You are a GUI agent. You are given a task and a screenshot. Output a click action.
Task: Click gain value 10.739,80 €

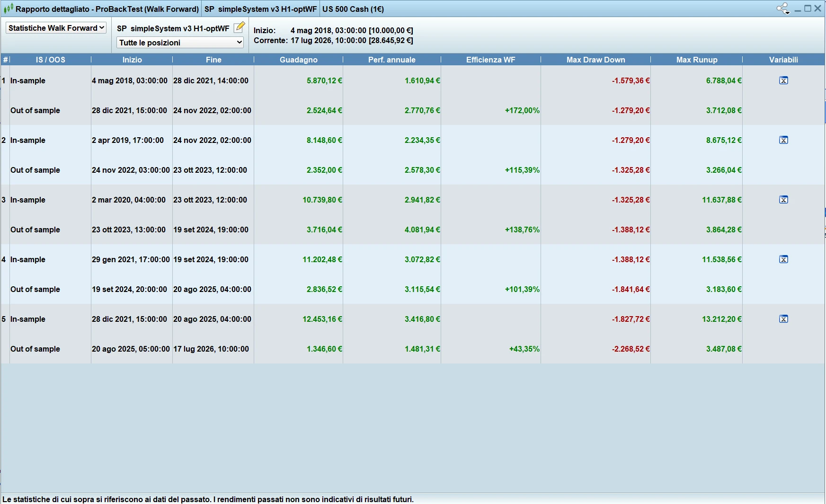tap(322, 200)
